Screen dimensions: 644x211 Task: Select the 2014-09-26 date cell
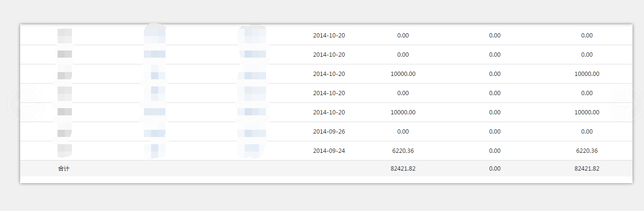(x=329, y=131)
